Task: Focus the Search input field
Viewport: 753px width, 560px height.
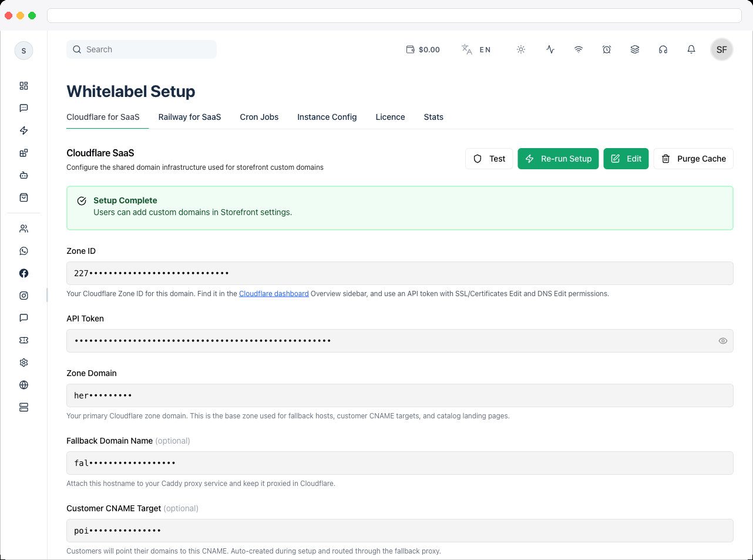Action: pos(142,49)
